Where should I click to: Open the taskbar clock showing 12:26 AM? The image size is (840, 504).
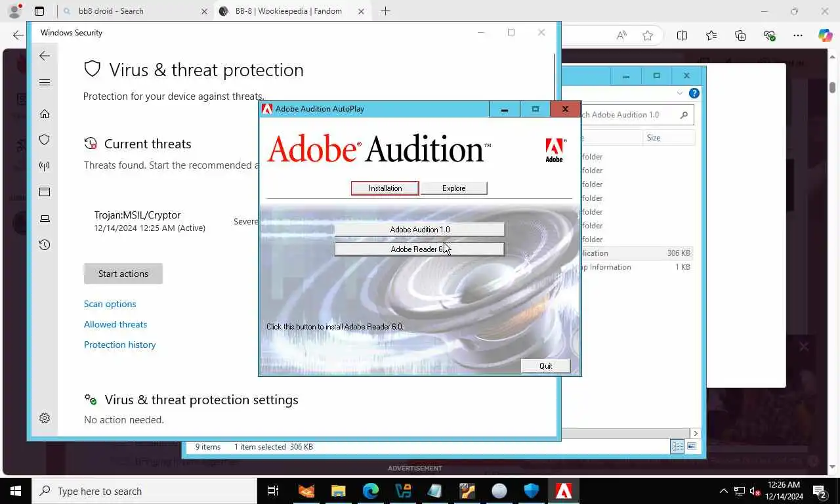click(784, 491)
